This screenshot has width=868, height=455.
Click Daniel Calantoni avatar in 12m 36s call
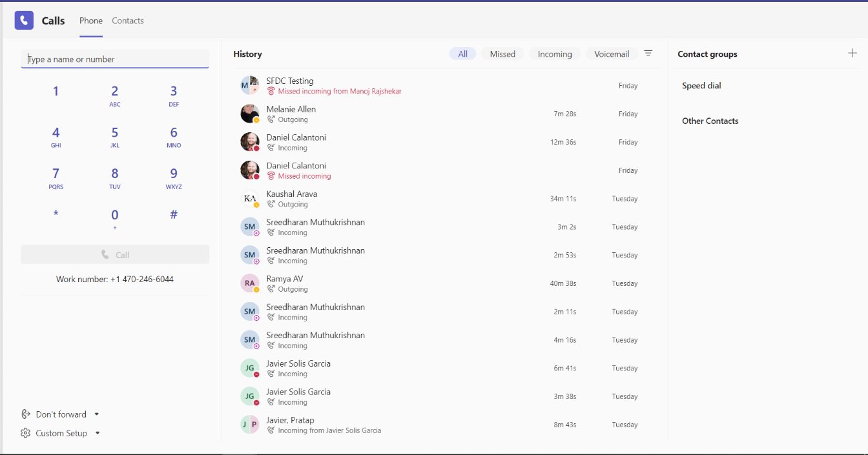(x=250, y=142)
